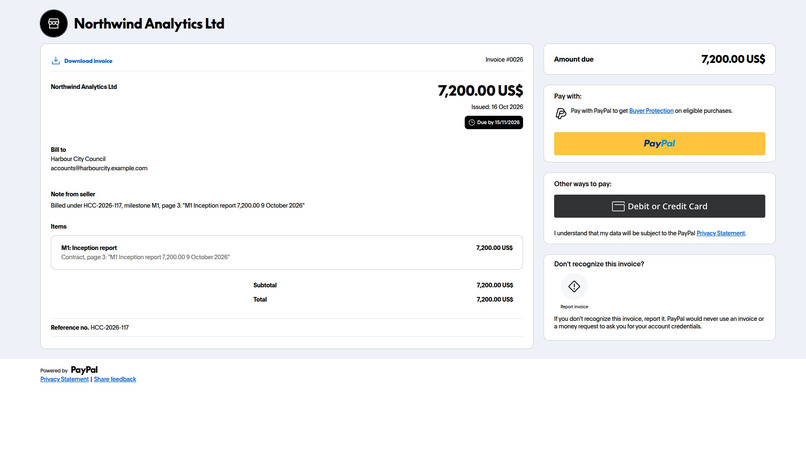
Task: Click the Report invoice label
Action: pos(574,306)
